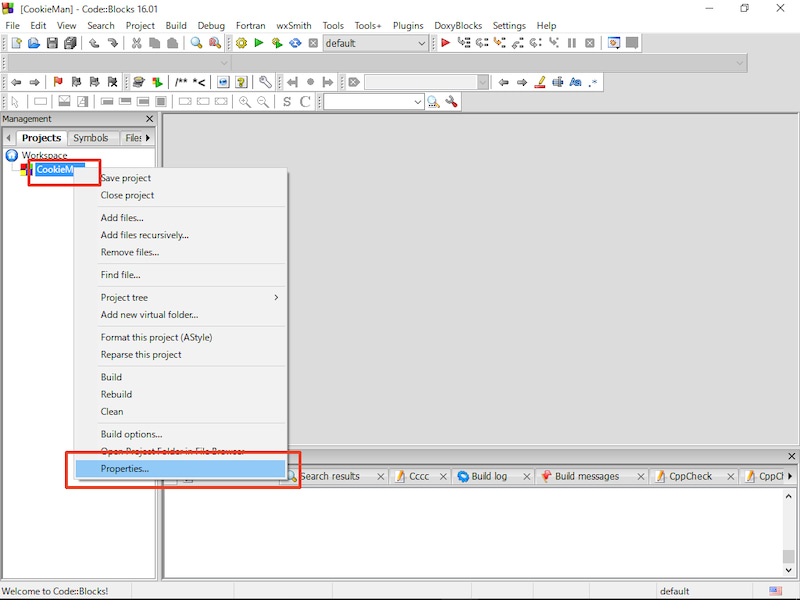Insert a DoxyBlocks /** block comment
This screenshot has height=600, width=800.
click(x=181, y=82)
